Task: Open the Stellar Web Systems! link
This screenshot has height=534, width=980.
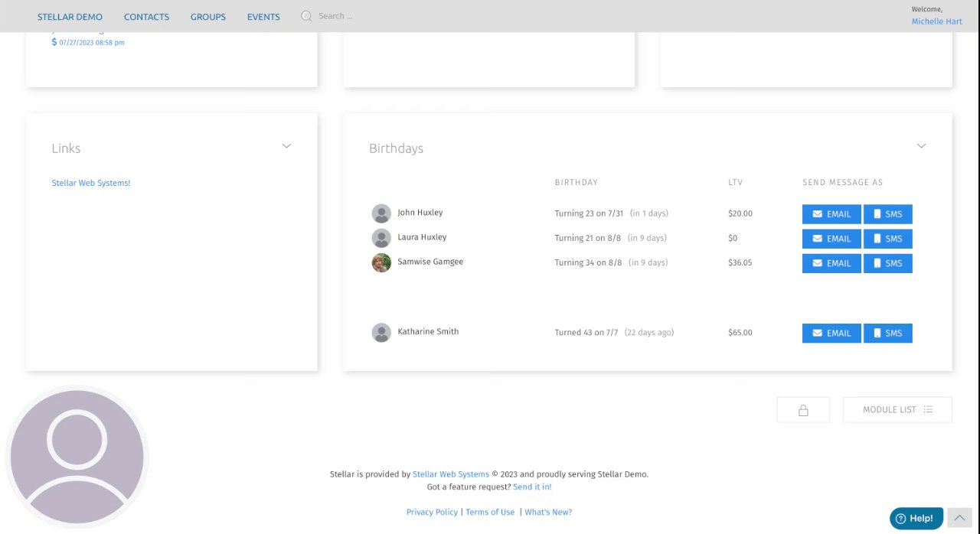Action: tap(91, 184)
